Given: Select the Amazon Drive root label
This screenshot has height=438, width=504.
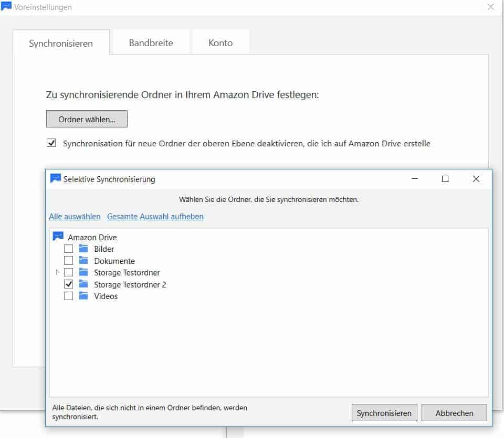Looking at the screenshot, I should 92,237.
